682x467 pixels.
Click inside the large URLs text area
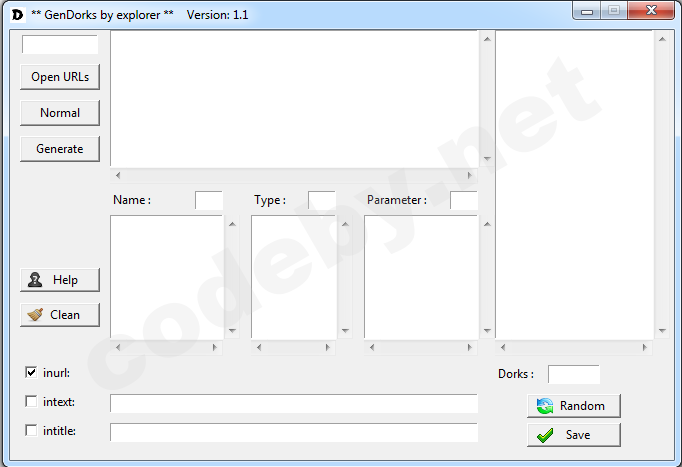294,99
